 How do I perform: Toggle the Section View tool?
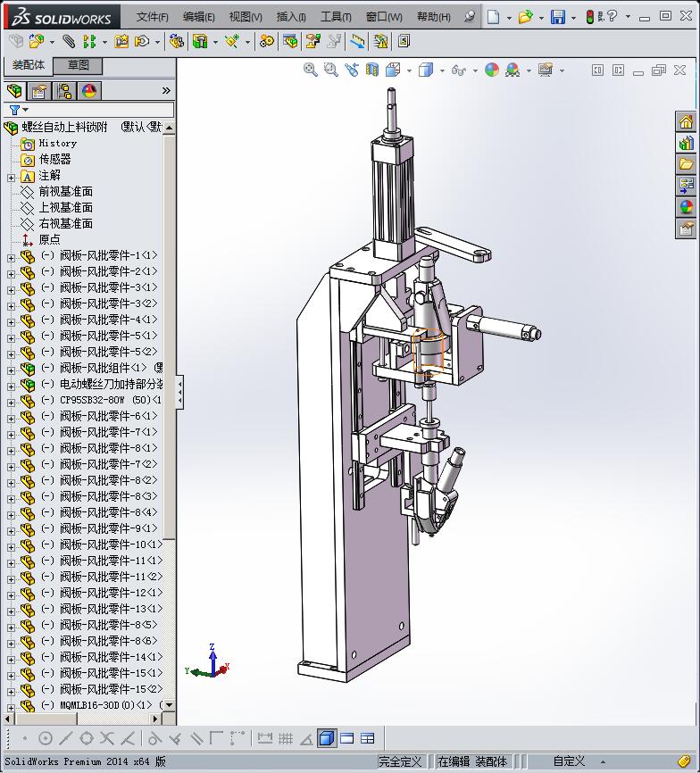(x=372, y=70)
